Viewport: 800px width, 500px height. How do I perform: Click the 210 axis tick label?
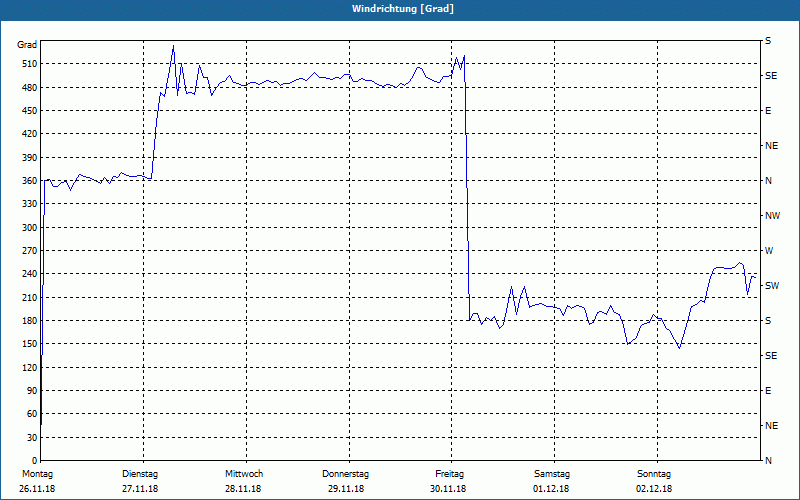click(30, 297)
